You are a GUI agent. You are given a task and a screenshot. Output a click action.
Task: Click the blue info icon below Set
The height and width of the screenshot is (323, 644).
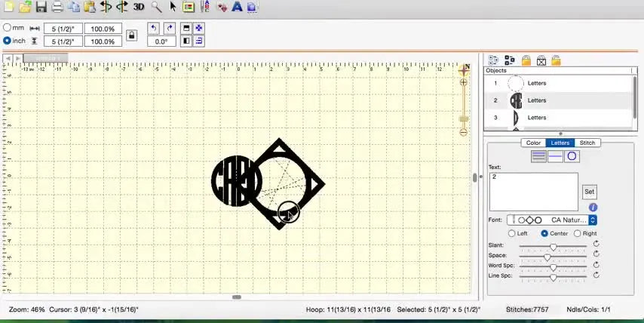point(593,208)
